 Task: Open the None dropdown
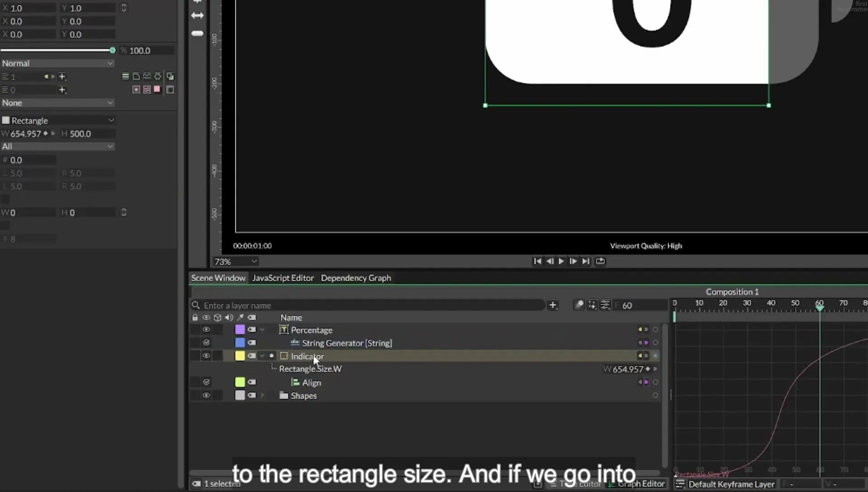coord(57,103)
